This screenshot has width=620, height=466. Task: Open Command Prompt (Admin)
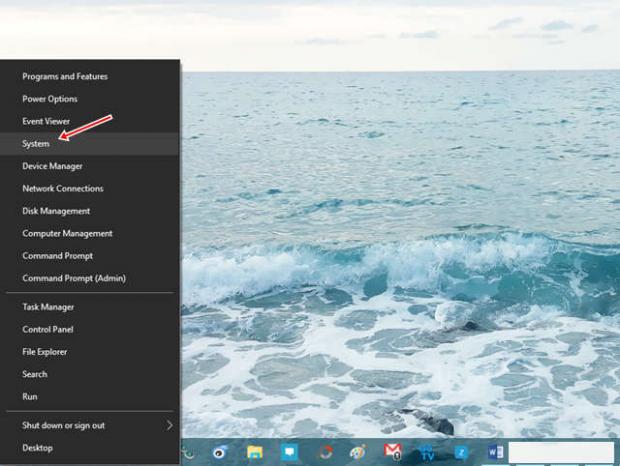[x=74, y=278]
